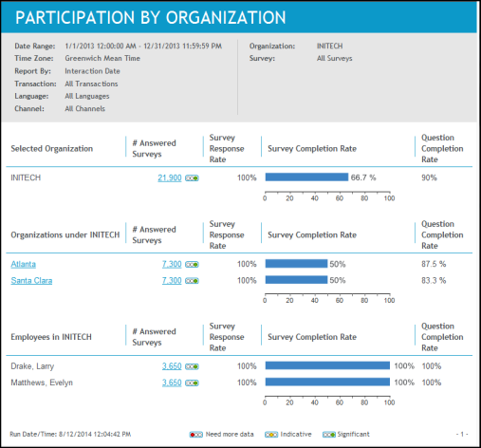Click Drake, Larry's 100% completion bar

click(x=327, y=365)
